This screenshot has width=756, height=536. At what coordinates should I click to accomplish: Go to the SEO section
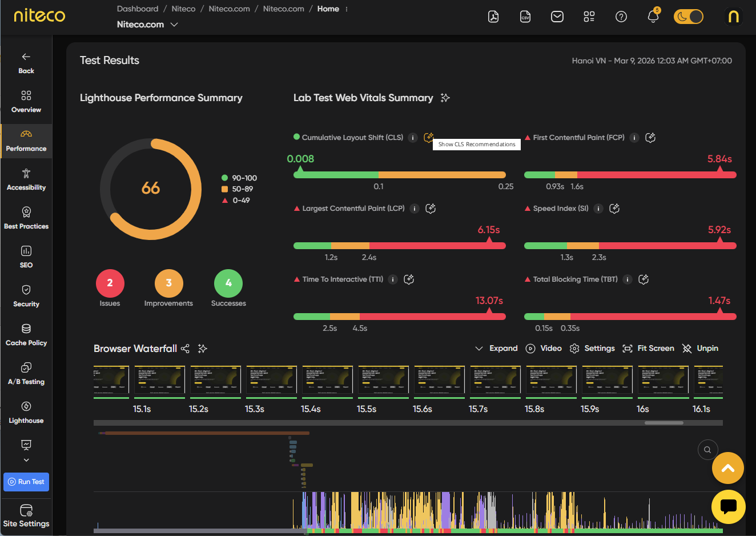click(x=26, y=257)
